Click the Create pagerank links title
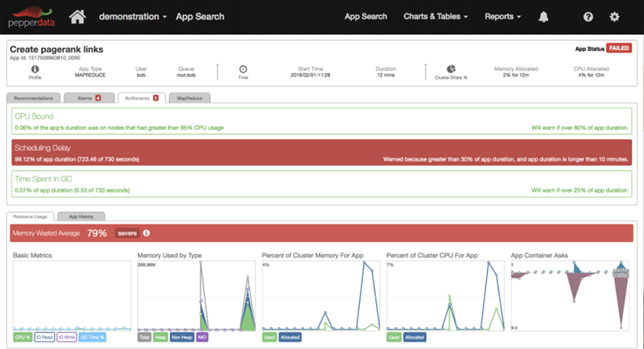The image size is (644, 349). (x=56, y=49)
